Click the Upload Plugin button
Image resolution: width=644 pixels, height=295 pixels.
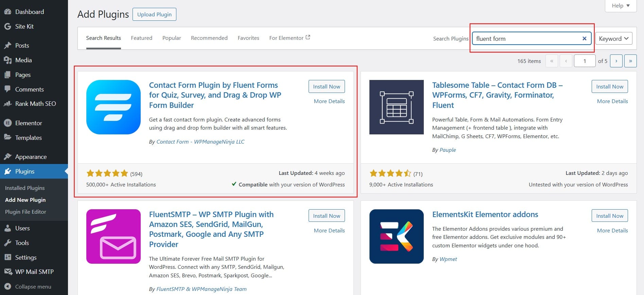[154, 14]
